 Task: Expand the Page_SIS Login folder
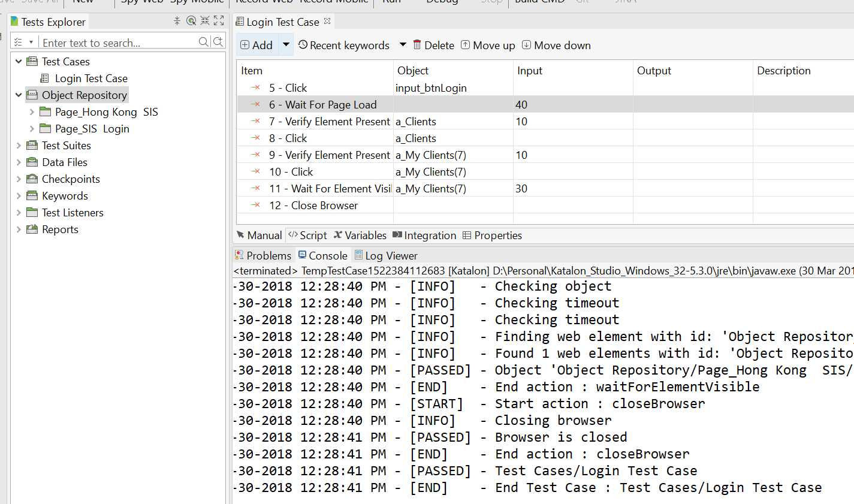(32, 128)
